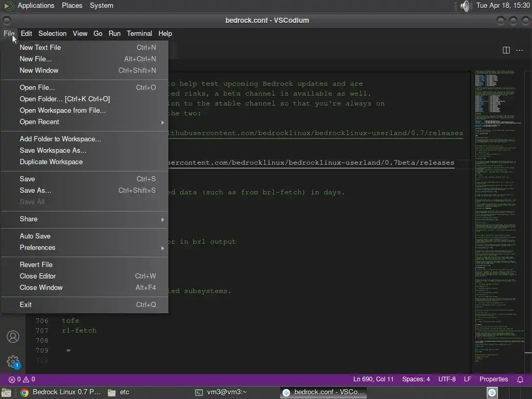532x399 pixels.
Task: Choose Duplicate Workspace
Action: pyautogui.click(x=85, y=162)
